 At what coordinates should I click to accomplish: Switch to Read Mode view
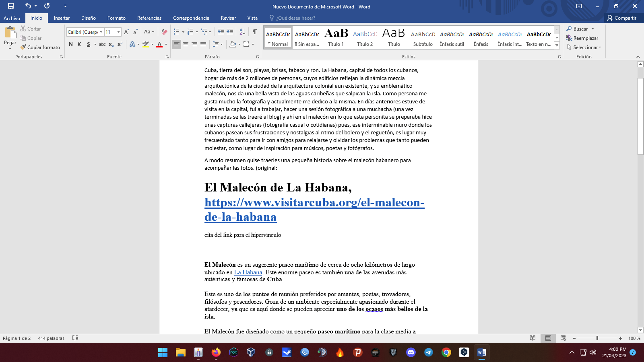pos(533,338)
